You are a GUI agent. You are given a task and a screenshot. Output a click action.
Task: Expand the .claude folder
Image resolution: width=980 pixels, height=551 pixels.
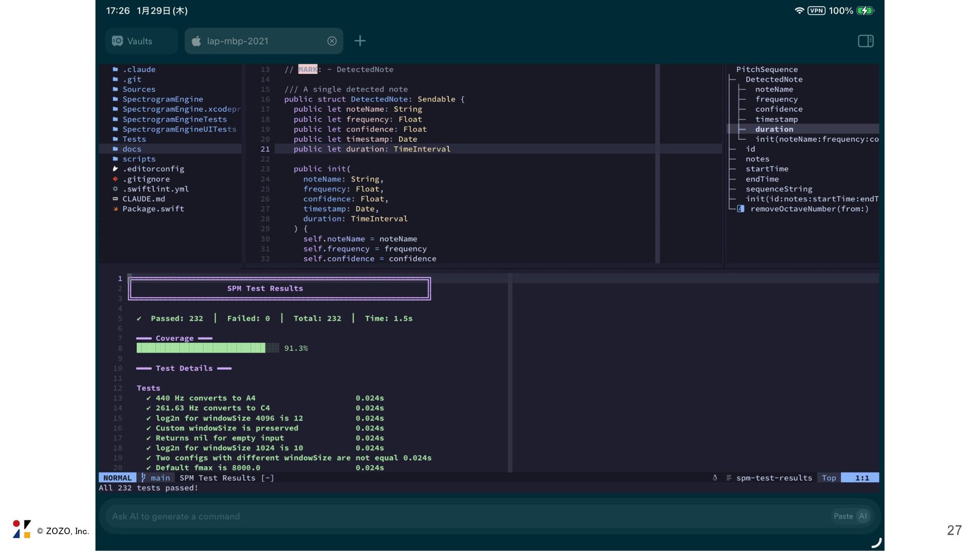tap(139, 69)
